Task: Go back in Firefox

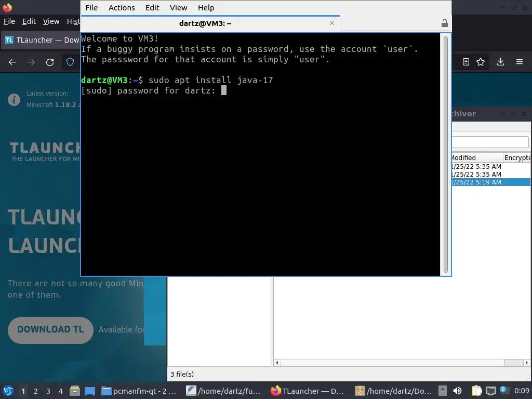Action: [12, 62]
